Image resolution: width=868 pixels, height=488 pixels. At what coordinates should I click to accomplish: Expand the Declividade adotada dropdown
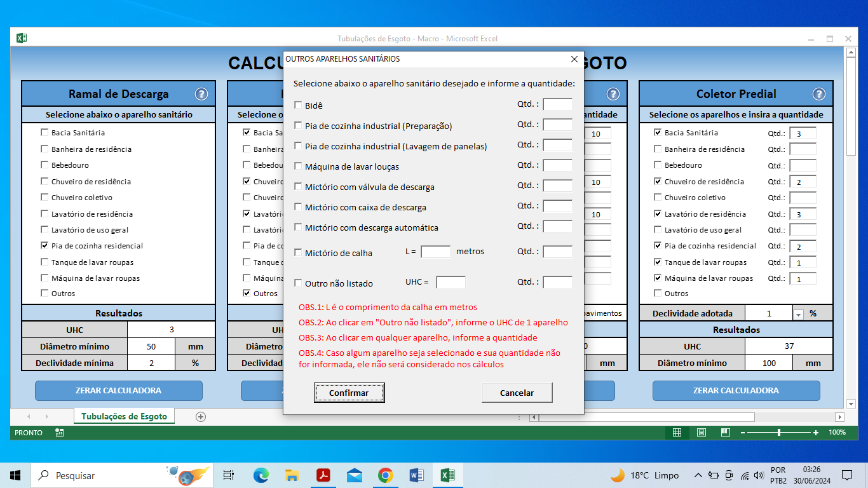pyautogui.click(x=798, y=314)
